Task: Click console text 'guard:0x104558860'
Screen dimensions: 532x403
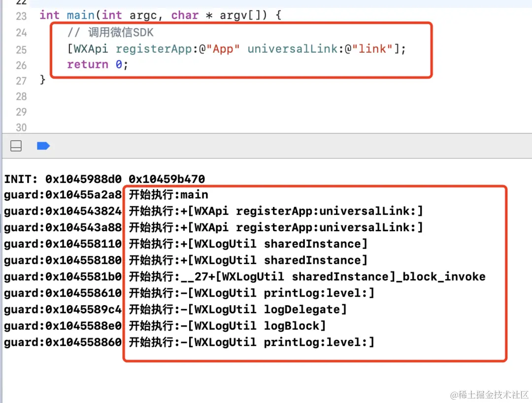Action: point(63,342)
